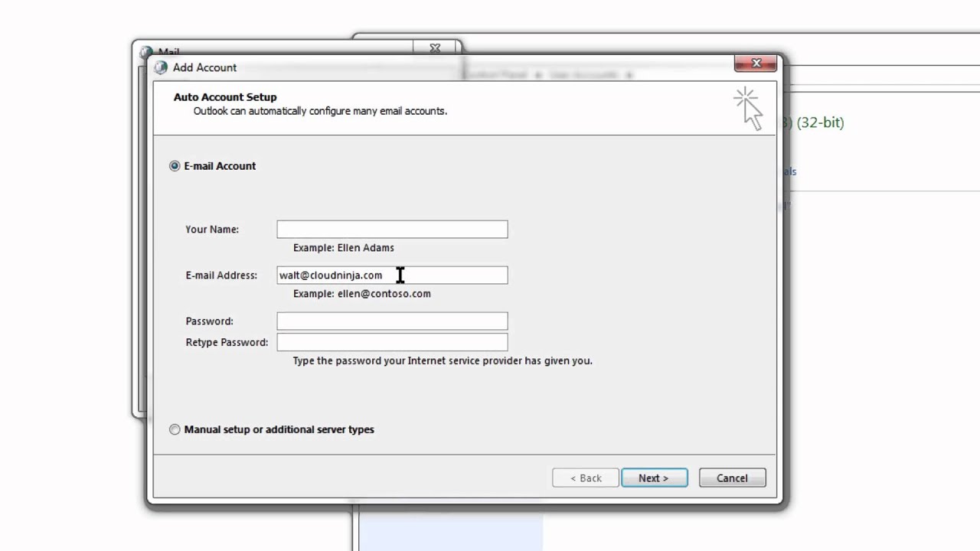The height and width of the screenshot is (551, 980).
Task: Close the Add Account dialog
Action: click(756, 64)
